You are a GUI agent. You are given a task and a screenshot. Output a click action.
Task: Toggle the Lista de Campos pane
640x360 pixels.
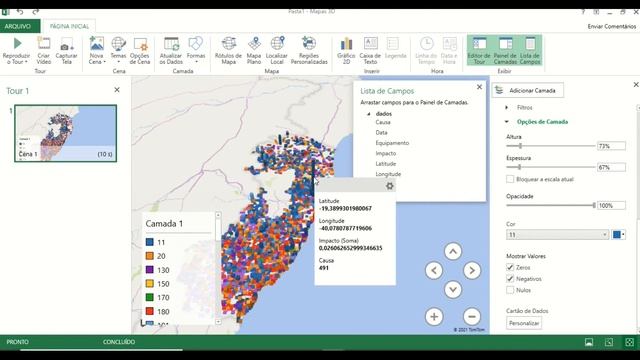530,51
